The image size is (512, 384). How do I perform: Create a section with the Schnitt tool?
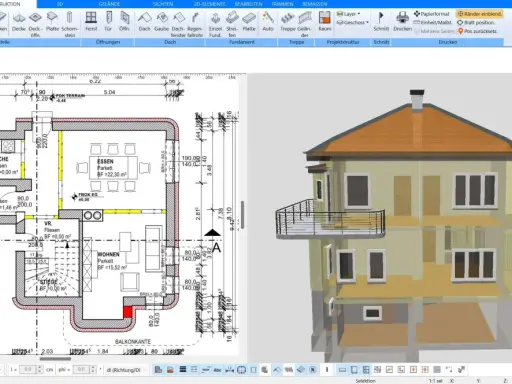[381, 22]
